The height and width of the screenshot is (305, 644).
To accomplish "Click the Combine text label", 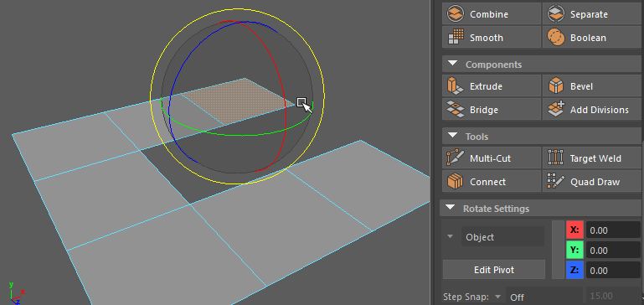I will click(x=489, y=14).
